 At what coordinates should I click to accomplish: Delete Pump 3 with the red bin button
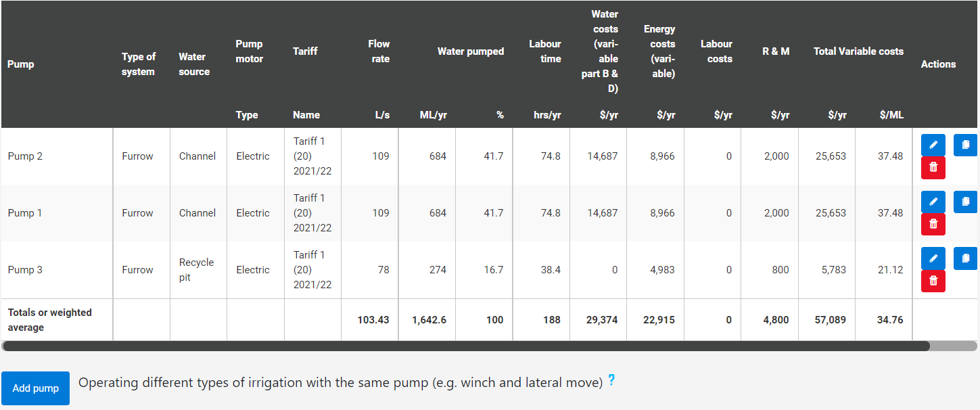coord(933,281)
